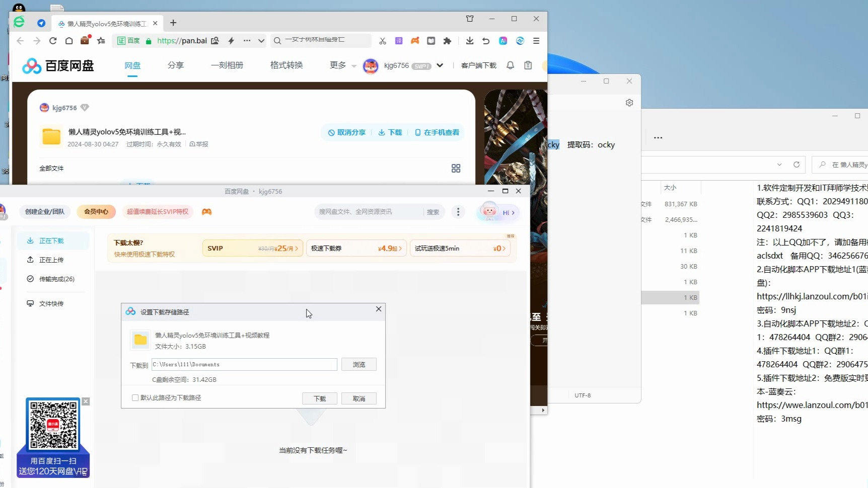Click the 创建企业/团队 button
The width and height of the screenshot is (868, 488).
click(45, 212)
